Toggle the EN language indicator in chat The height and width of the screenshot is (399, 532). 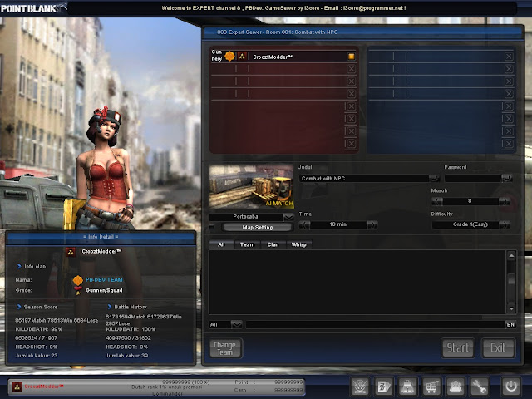coord(510,325)
